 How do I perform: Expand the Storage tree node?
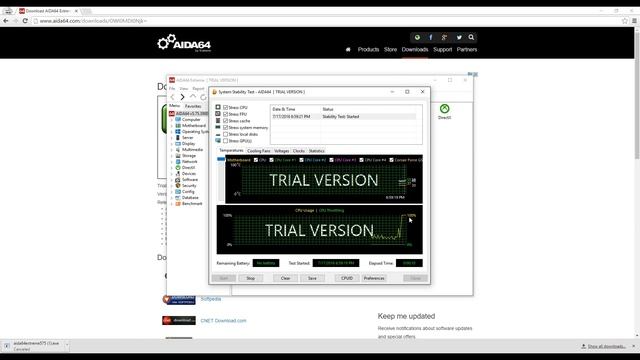[x=172, y=156]
